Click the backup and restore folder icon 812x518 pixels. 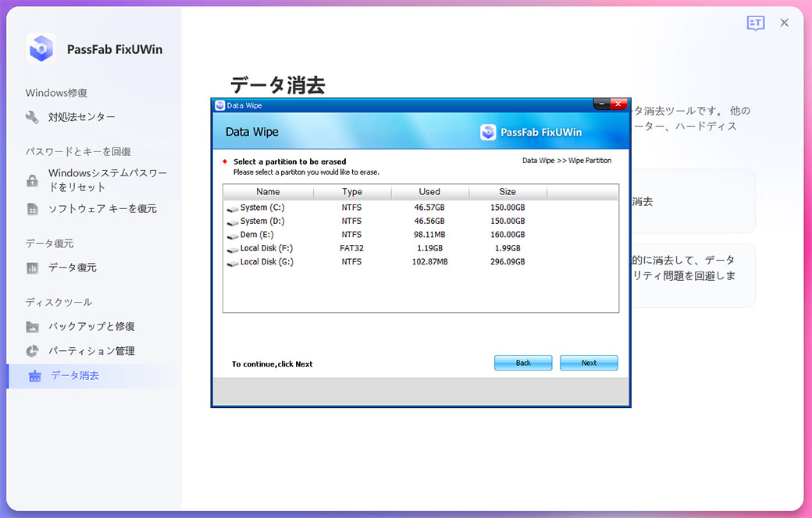tap(32, 327)
